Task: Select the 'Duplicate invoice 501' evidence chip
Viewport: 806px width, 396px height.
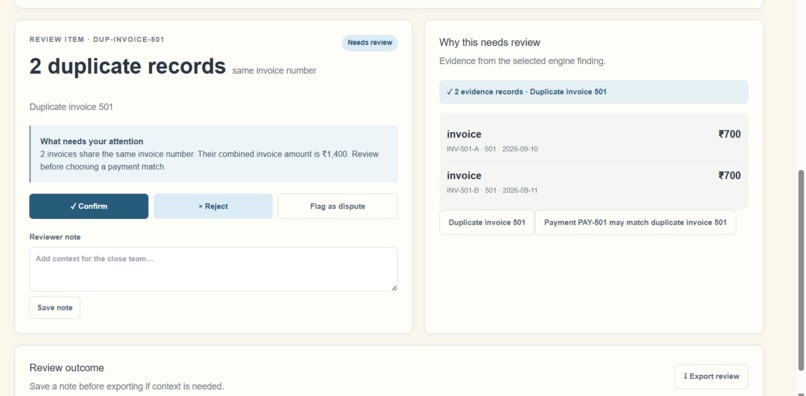Action: tap(487, 223)
